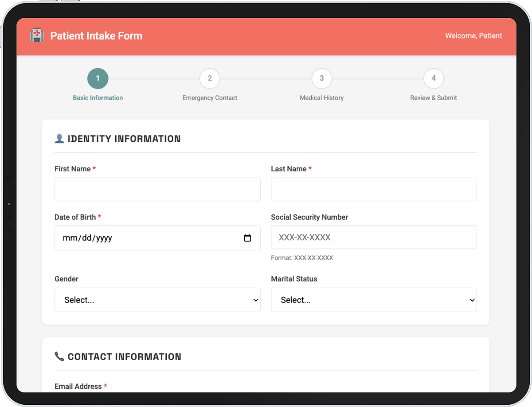The height and width of the screenshot is (407, 532).
Task: Click the Welcome, Patient text
Action: click(x=473, y=36)
